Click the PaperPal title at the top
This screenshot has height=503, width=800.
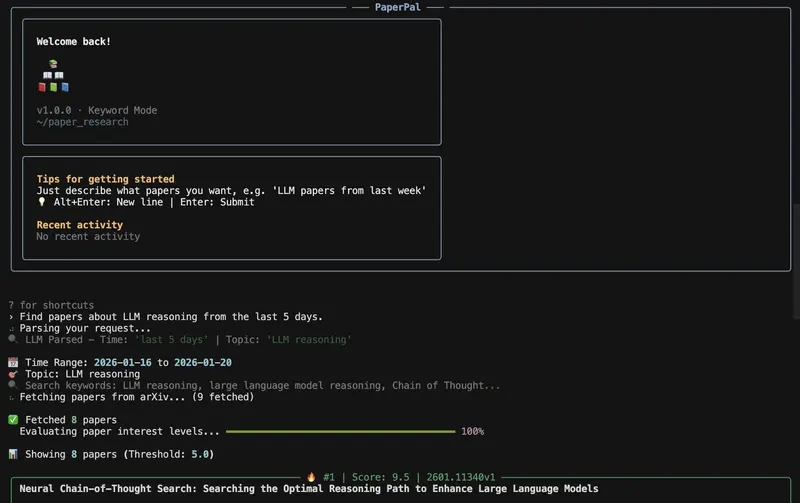tap(400, 6)
